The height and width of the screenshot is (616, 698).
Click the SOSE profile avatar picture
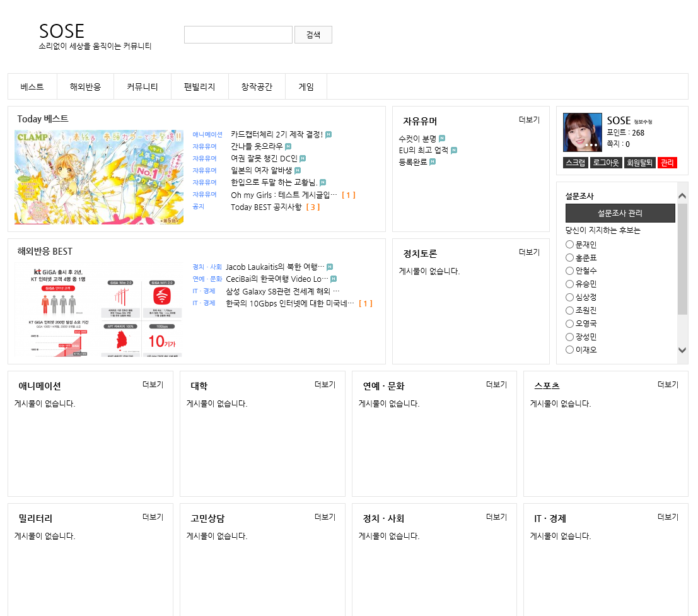pyautogui.click(x=582, y=132)
